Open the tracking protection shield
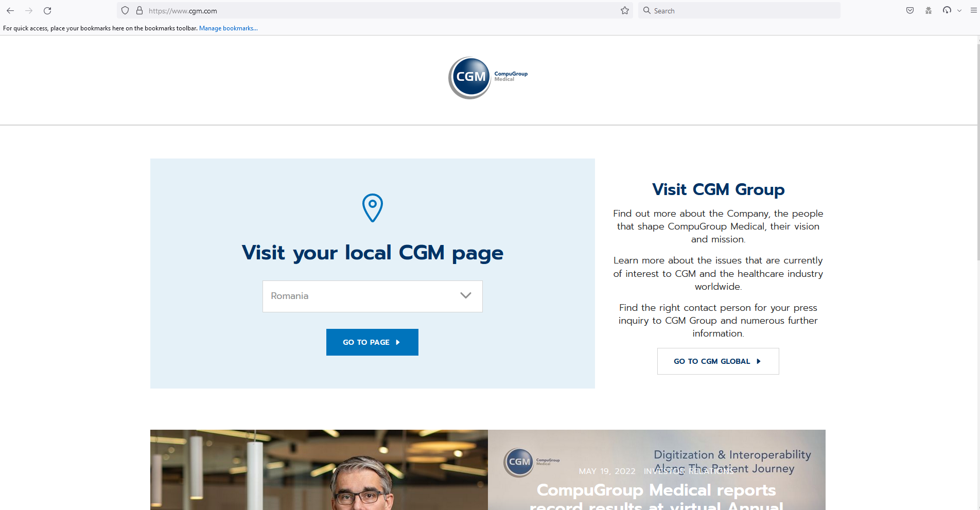Viewport: 980px width, 510px height. tap(125, 10)
